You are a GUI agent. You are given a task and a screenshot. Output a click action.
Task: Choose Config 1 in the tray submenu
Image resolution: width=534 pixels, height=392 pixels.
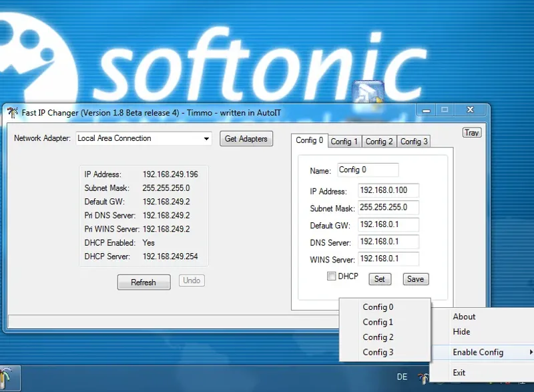pyautogui.click(x=385, y=322)
